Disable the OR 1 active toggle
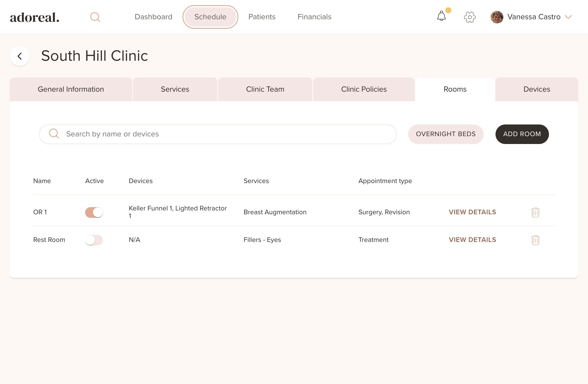The width and height of the screenshot is (588, 384). pyautogui.click(x=94, y=212)
